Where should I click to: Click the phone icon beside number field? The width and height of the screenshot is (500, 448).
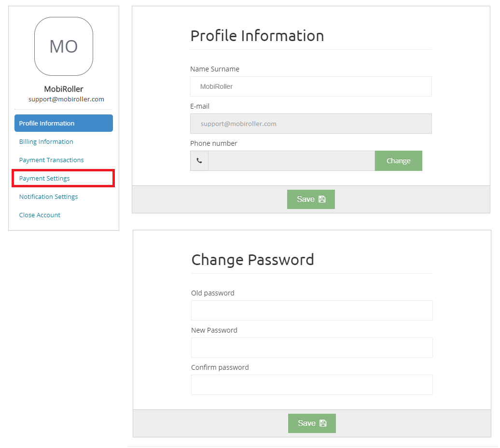coord(199,161)
